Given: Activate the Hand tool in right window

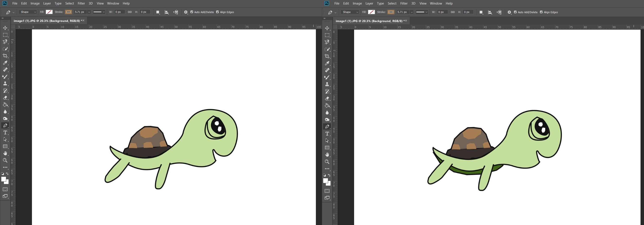Looking at the screenshot, I should [x=327, y=155].
